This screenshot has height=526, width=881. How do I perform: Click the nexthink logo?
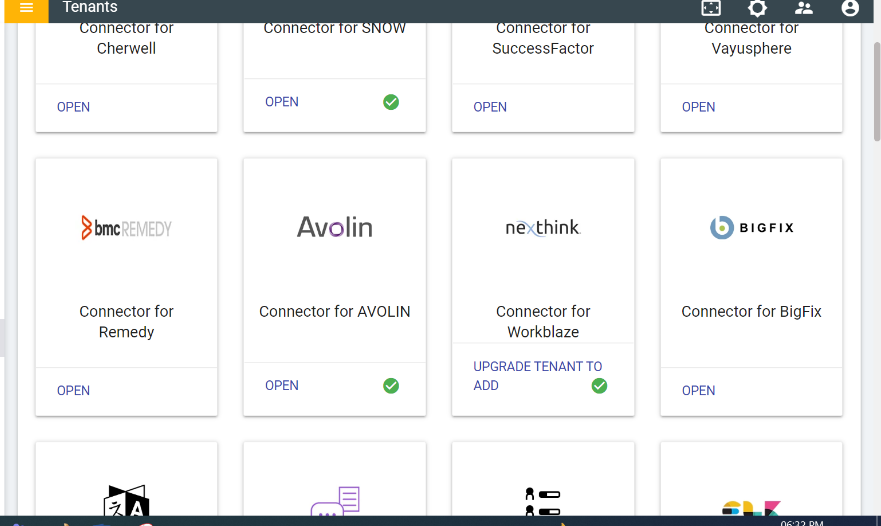[x=543, y=228]
